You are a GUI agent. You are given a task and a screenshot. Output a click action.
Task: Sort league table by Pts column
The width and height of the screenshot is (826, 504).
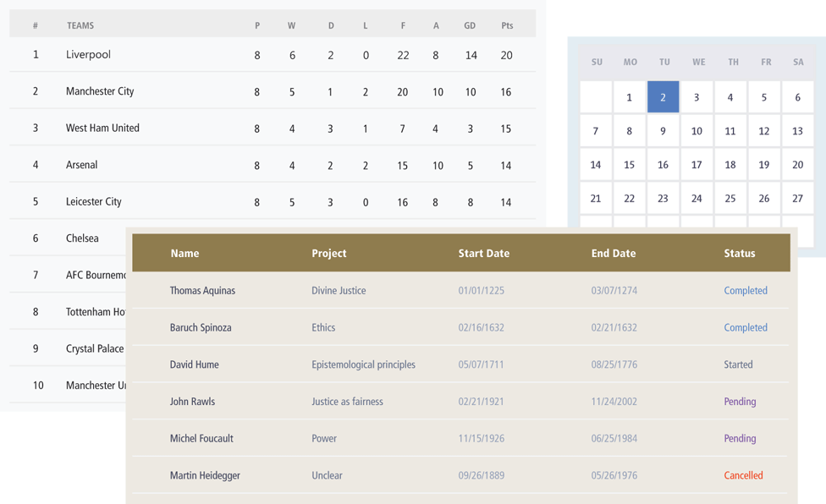pyautogui.click(x=507, y=25)
